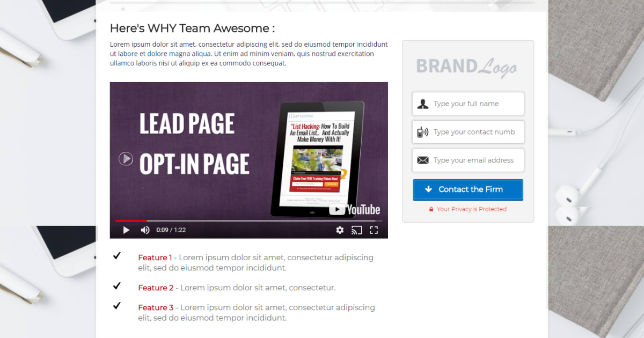
Task: Click the Here's WHY Team Awesome heading
Action: (x=192, y=28)
